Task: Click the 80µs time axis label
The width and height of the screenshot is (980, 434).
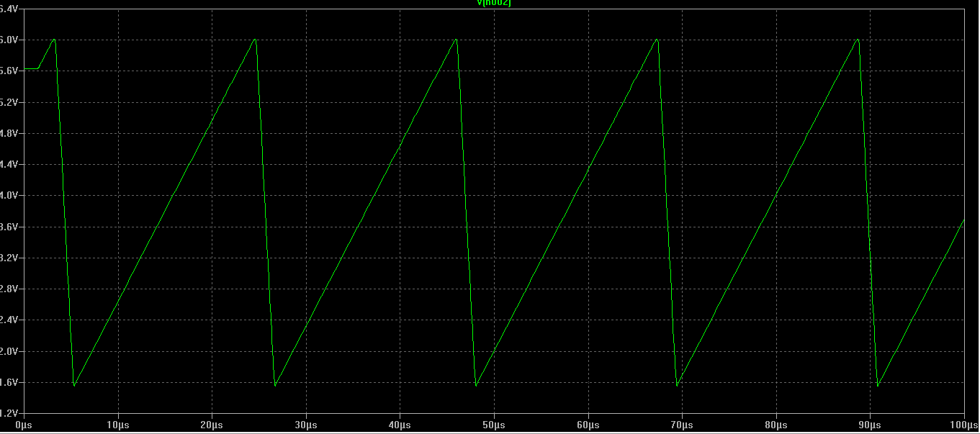Action: pos(776,426)
